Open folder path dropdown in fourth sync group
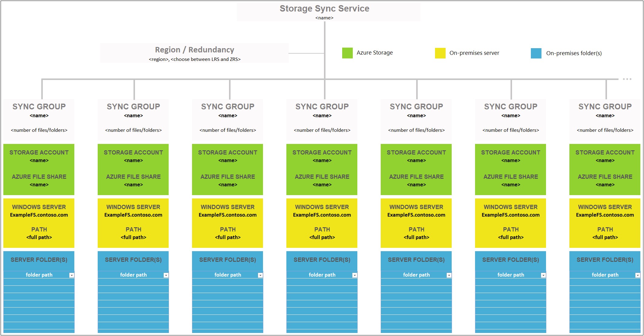Image resolution: width=644 pixels, height=336 pixels. 355,275
